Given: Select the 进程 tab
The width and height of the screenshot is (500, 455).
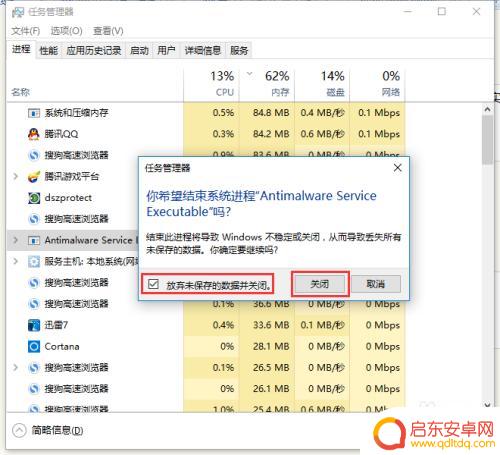Looking at the screenshot, I should tap(21, 49).
